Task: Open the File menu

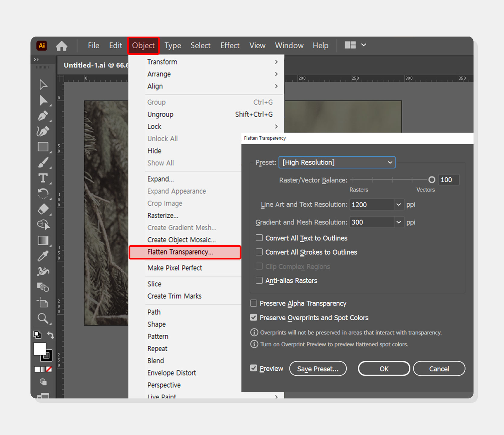Action: (94, 46)
